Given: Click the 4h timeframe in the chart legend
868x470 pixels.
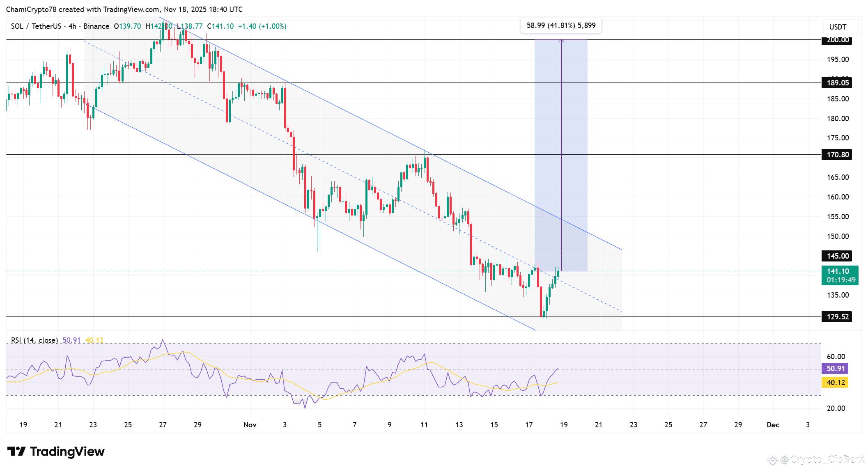Looking at the screenshot, I should click(x=73, y=26).
